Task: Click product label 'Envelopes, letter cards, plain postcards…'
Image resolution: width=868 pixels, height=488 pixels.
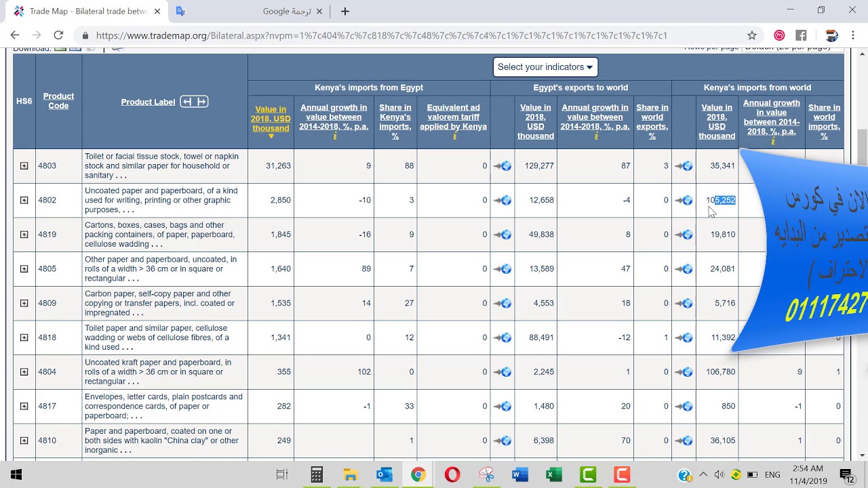Action: click(163, 407)
